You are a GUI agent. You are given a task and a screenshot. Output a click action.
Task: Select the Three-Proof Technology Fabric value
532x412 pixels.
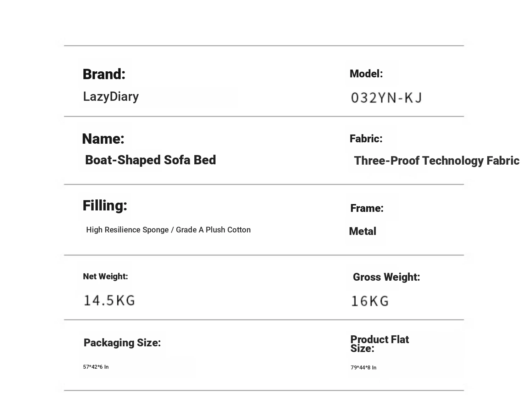(x=436, y=161)
